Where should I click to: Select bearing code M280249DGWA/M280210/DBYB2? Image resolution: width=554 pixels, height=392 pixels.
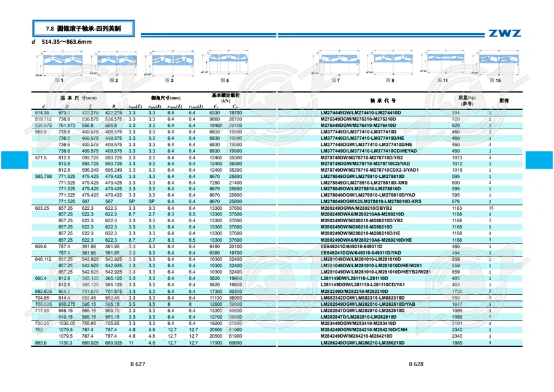[x=356, y=208]
